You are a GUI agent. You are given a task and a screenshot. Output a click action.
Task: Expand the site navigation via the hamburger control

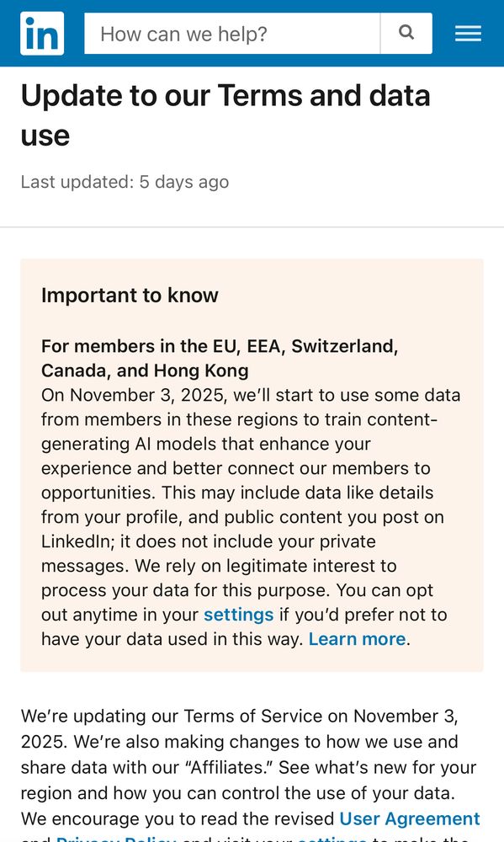(468, 33)
